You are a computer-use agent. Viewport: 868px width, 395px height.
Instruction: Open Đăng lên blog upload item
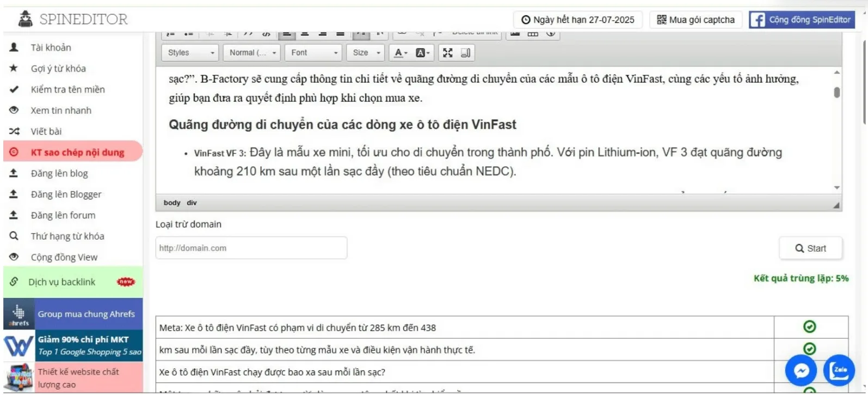[x=59, y=173]
